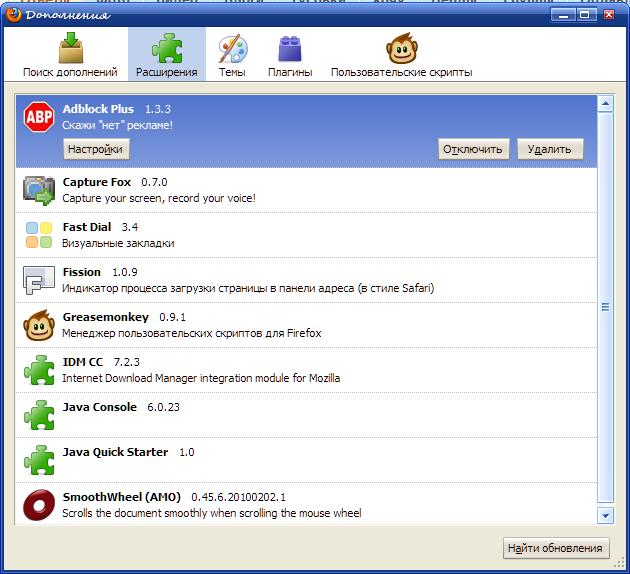
Task: Click "Capture your screen, record your voice!" text
Action: pos(159,198)
